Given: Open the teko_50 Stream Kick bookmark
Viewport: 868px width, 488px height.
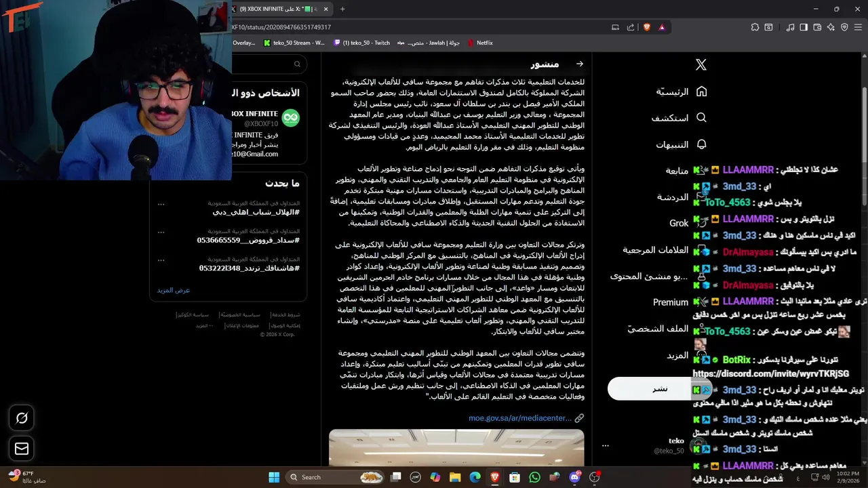Looking at the screenshot, I should [x=295, y=43].
